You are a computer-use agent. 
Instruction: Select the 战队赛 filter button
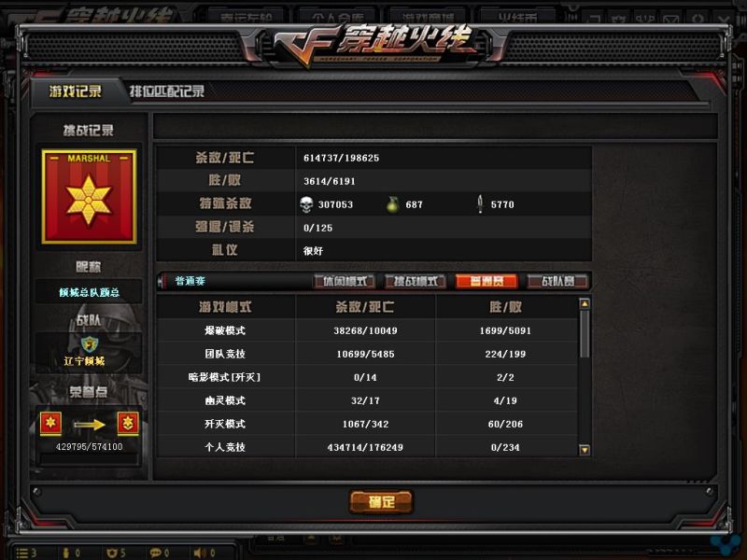557,282
